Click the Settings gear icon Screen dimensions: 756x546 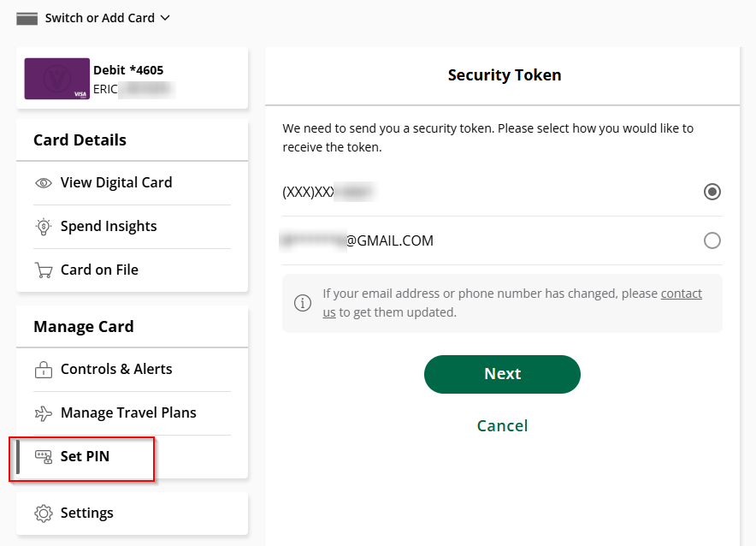pos(43,513)
